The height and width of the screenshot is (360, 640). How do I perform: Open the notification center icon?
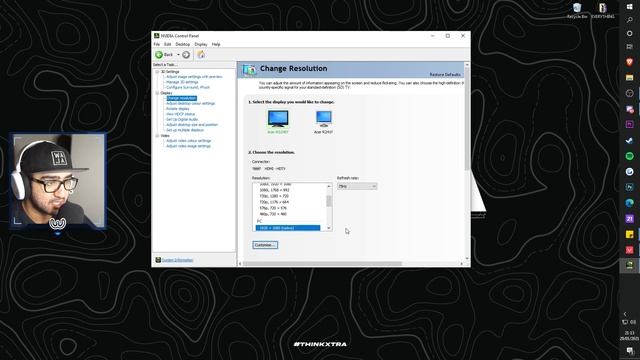[x=629, y=351]
